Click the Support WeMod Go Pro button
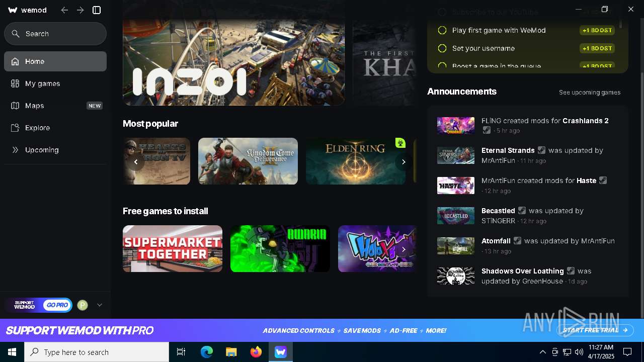Screen dimensions: 644x362 [x=39, y=305]
